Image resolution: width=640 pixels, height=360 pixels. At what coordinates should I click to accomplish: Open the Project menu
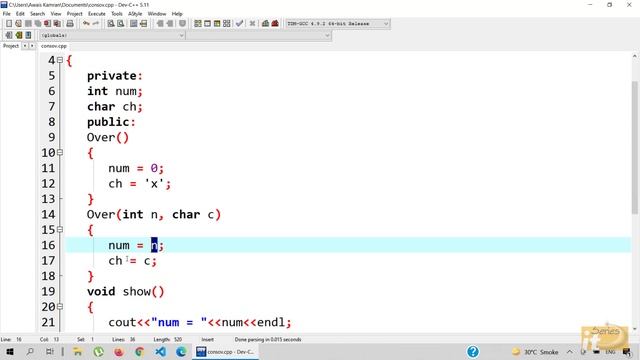click(74, 14)
